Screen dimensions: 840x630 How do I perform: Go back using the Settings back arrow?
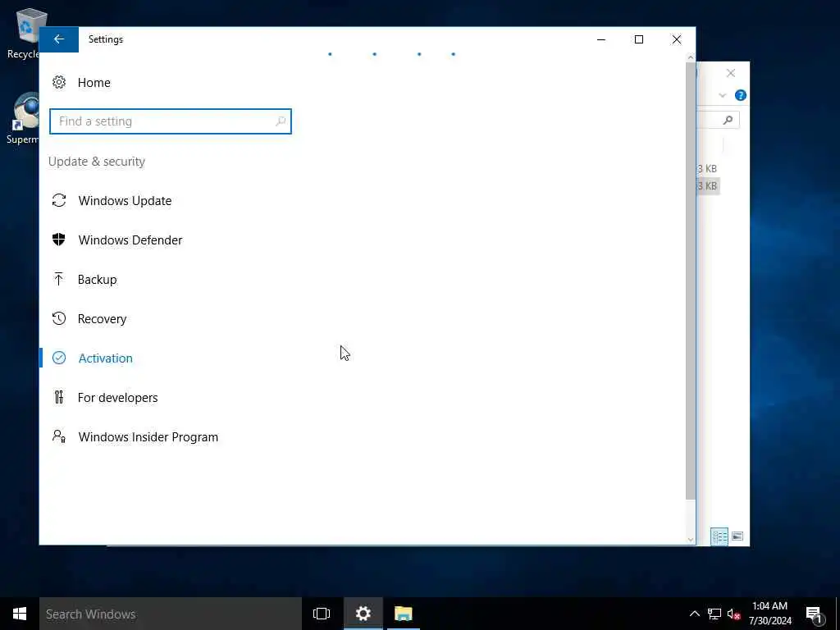pyautogui.click(x=59, y=39)
